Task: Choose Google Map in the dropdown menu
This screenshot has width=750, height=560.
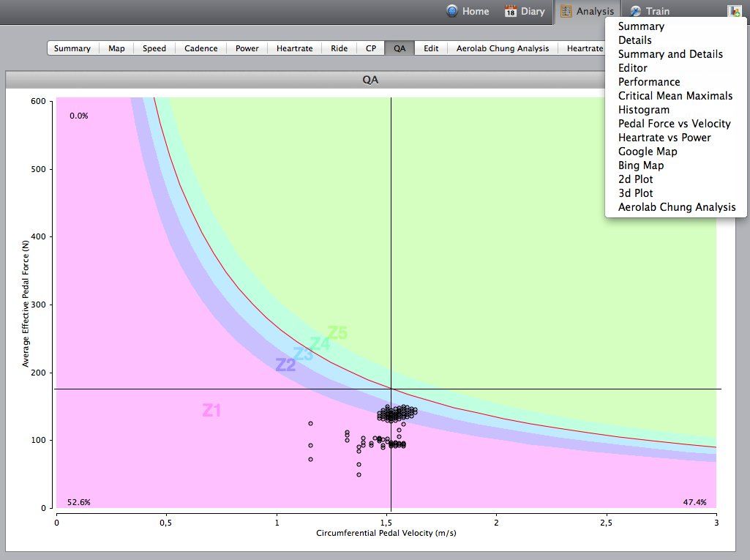Action: click(648, 152)
